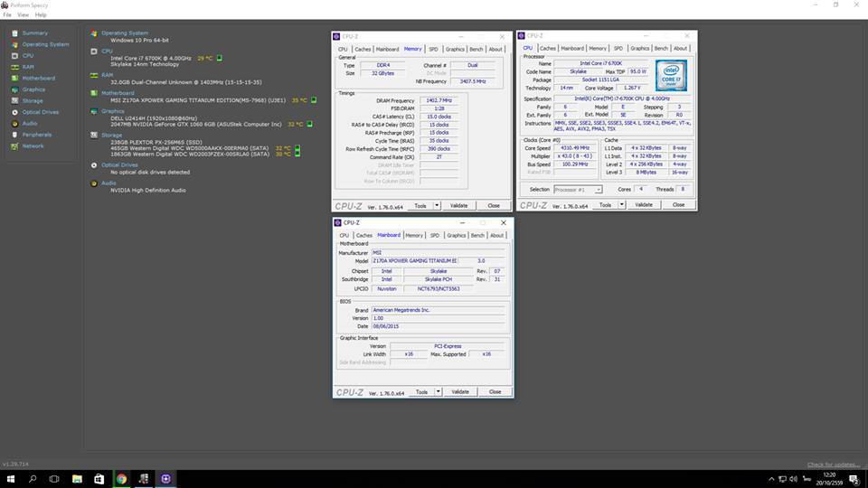Open the volume control in system tray
The height and width of the screenshot is (488, 868).
794,479
